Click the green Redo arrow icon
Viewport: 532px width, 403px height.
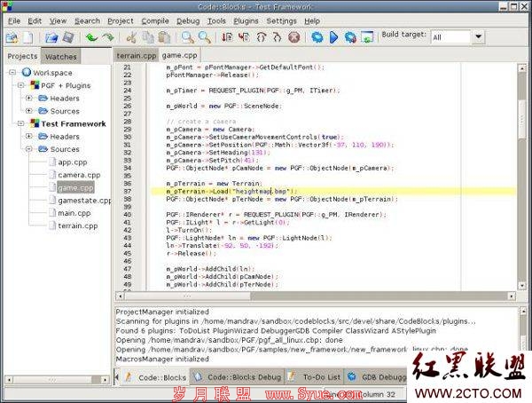coord(108,37)
